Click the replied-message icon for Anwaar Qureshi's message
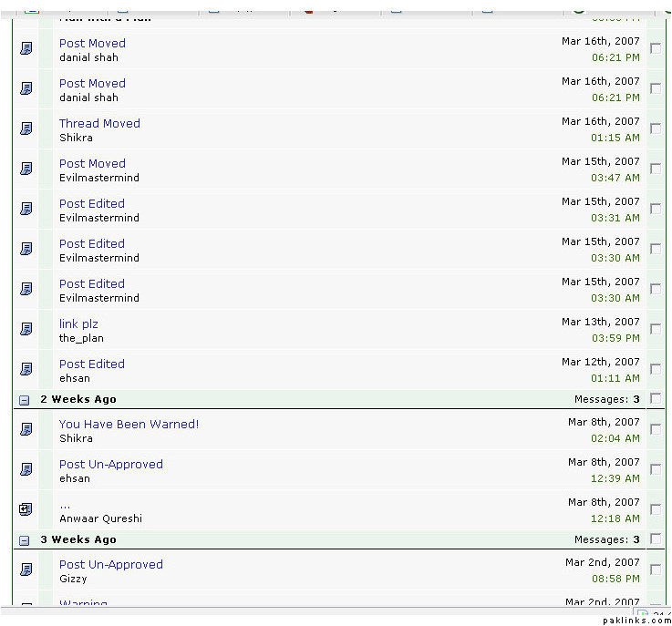The width and height of the screenshot is (672, 626). [26, 509]
